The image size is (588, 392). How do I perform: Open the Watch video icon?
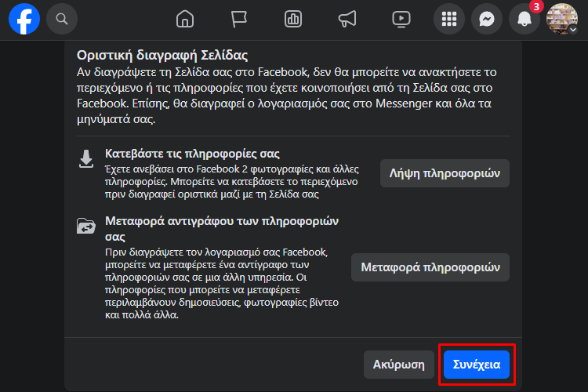tap(401, 19)
